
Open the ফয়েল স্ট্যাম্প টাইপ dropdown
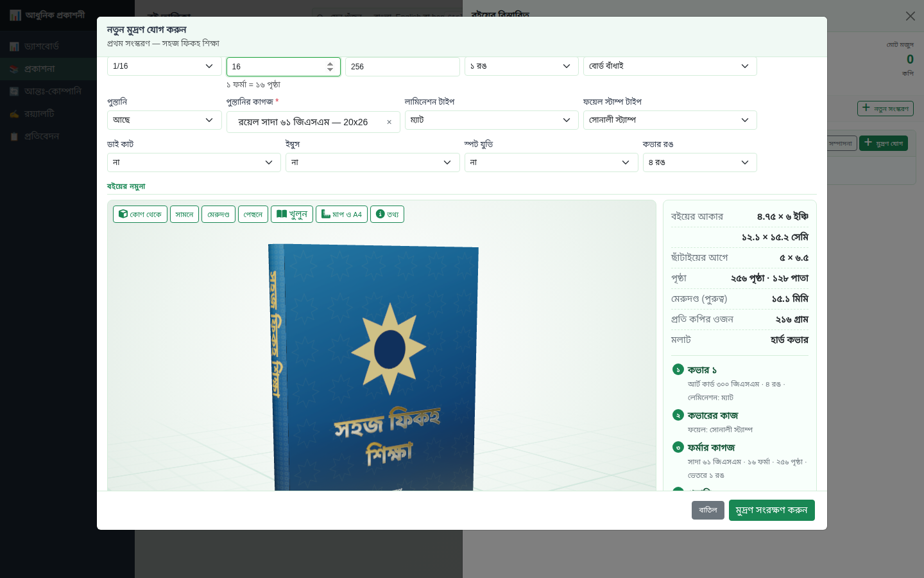click(670, 120)
